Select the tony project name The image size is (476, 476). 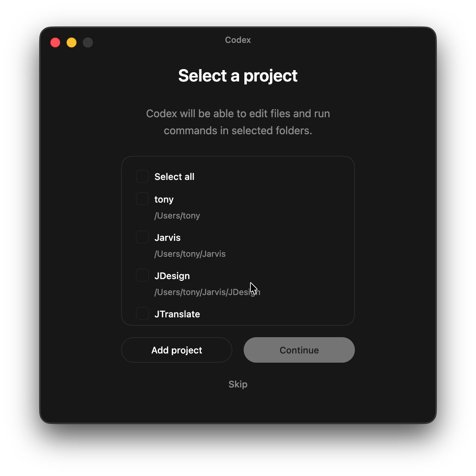tap(164, 199)
